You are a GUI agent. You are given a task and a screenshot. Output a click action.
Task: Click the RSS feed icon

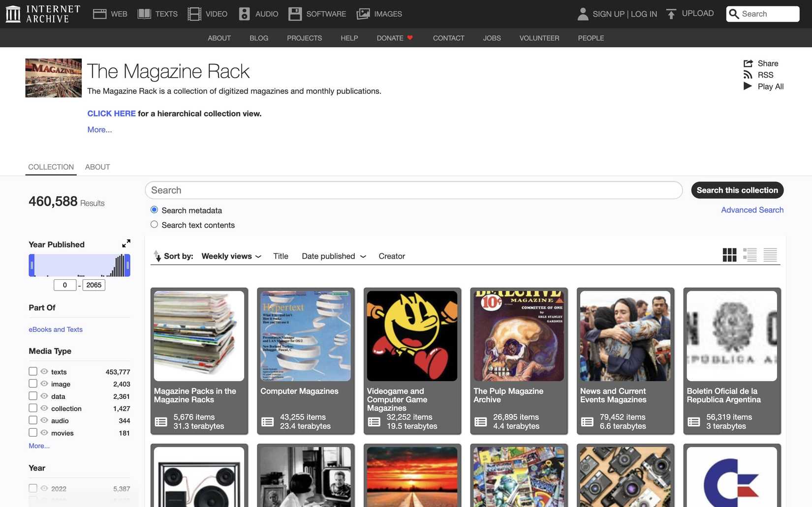[x=748, y=75]
